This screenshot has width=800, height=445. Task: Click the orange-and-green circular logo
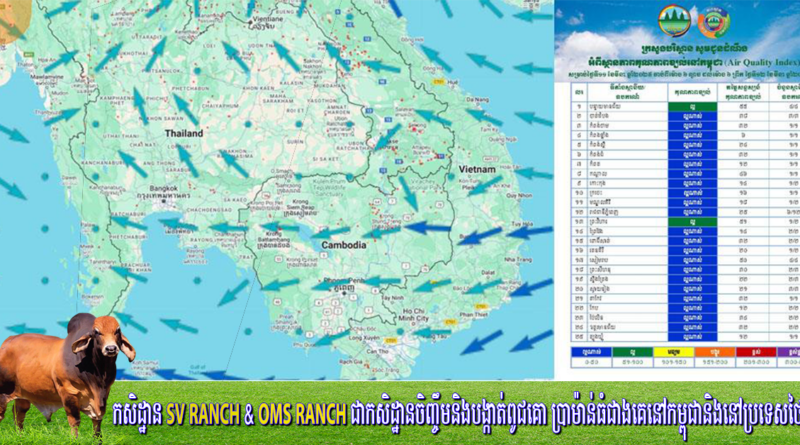[714, 22]
